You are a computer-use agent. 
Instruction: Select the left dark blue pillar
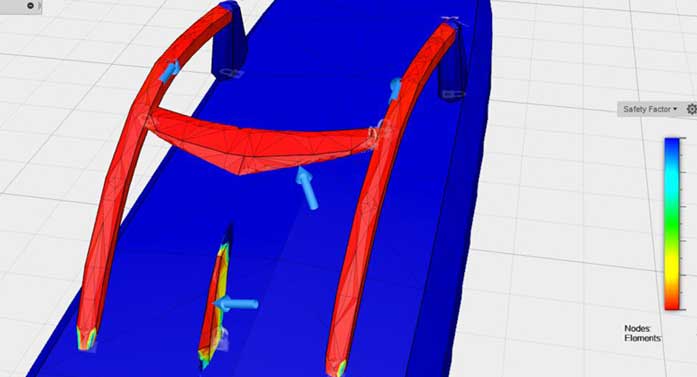point(229,42)
